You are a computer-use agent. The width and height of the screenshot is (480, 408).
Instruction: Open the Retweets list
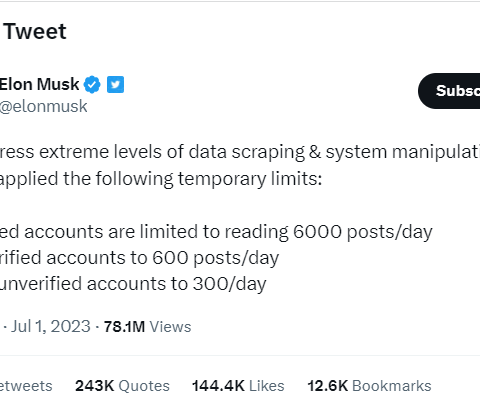coord(26,386)
